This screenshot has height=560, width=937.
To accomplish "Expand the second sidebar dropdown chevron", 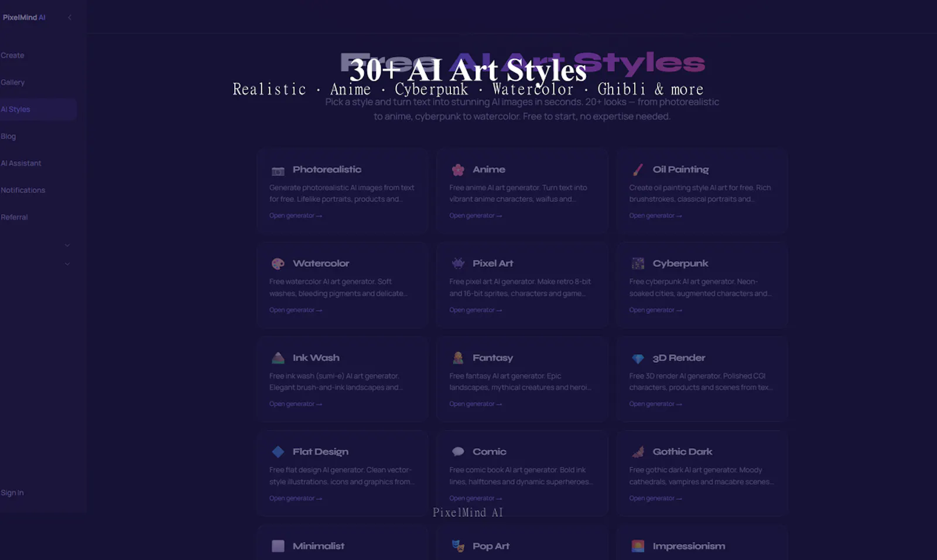I will coord(67,264).
